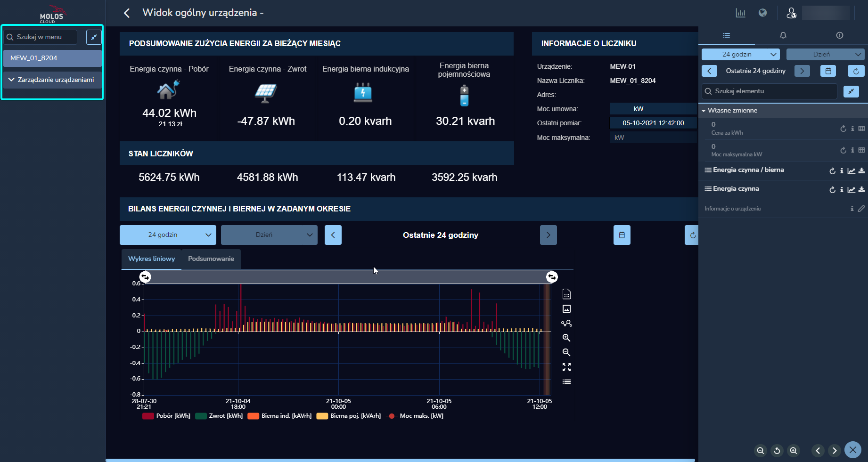
Task: Focus the Szukaj elementu search field
Action: click(770, 91)
